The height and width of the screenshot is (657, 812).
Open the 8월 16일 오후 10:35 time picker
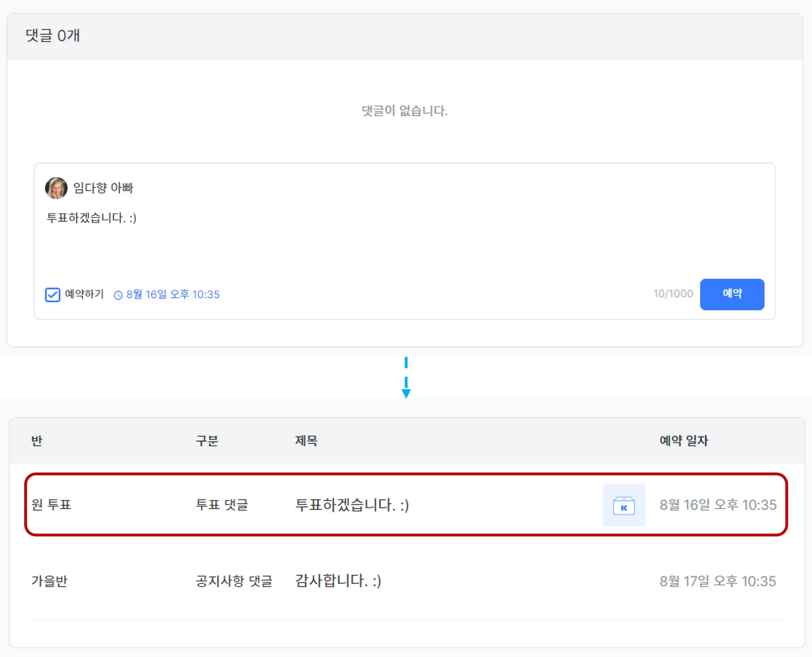[x=172, y=294]
